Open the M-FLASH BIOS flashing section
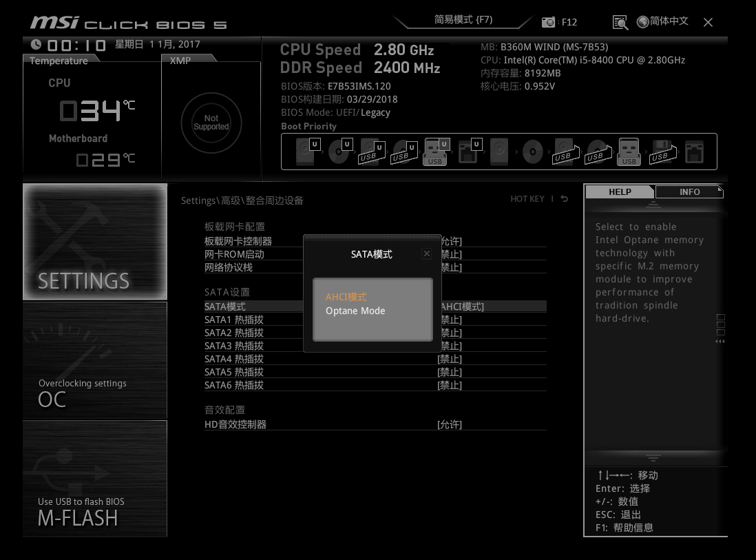Viewport: 756px width, 560px height. click(x=95, y=479)
